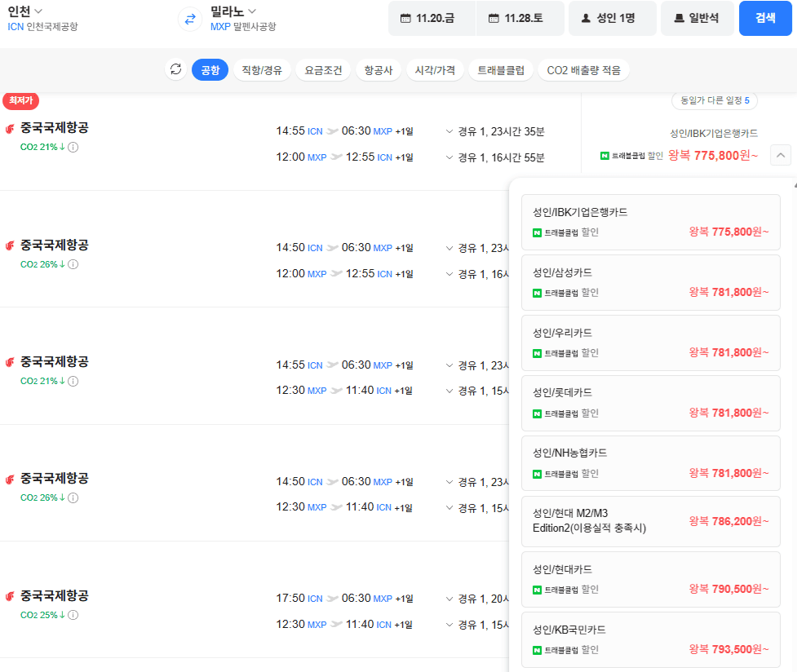Image resolution: width=797 pixels, height=672 pixels.
Task: Select 성인/NH농협카드 fare option
Action: (x=651, y=463)
